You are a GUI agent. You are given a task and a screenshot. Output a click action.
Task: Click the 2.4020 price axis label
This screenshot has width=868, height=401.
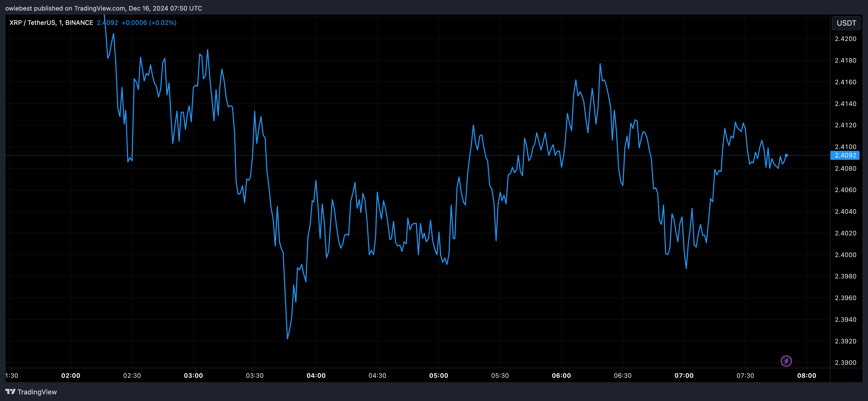click(x=846, y=233)
